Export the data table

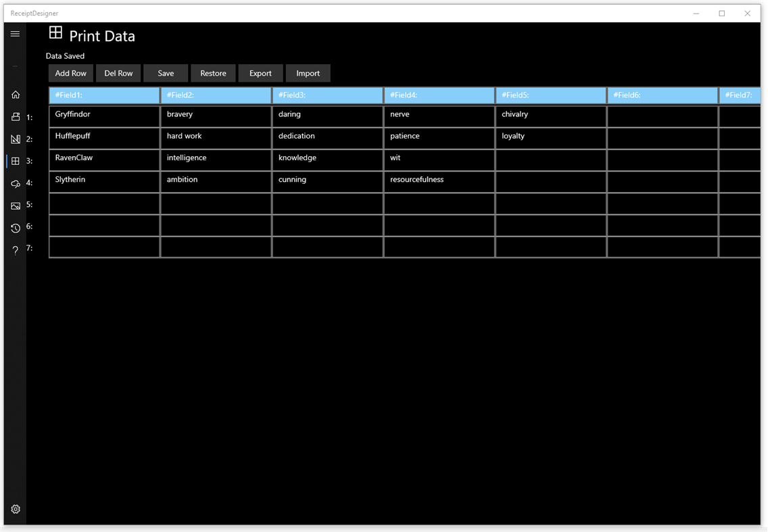260,73
